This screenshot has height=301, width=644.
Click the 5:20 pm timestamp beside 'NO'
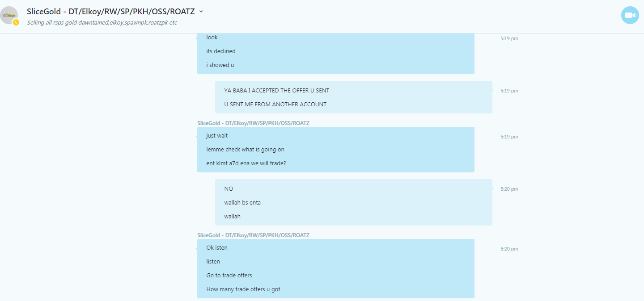[x=509, y=189]
